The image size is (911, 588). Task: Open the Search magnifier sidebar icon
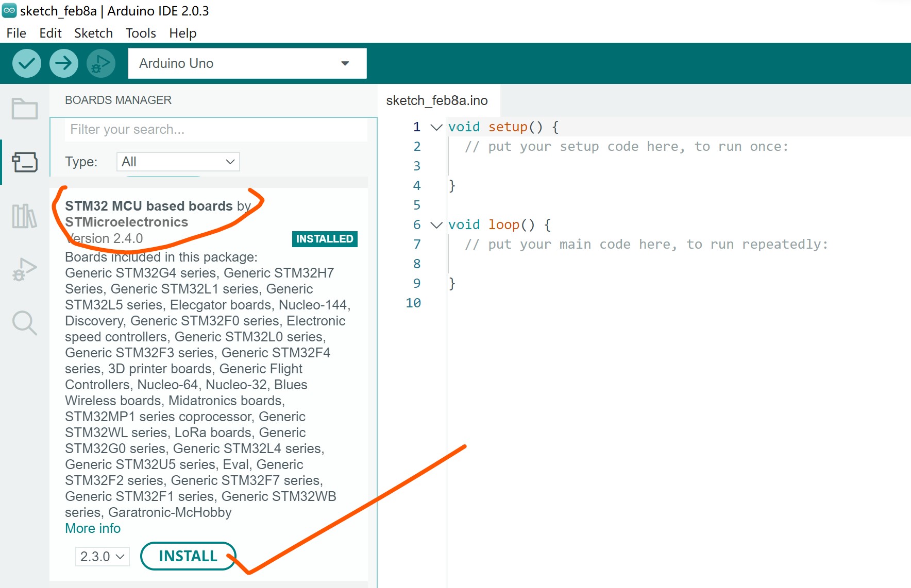(x=25, y=323)
